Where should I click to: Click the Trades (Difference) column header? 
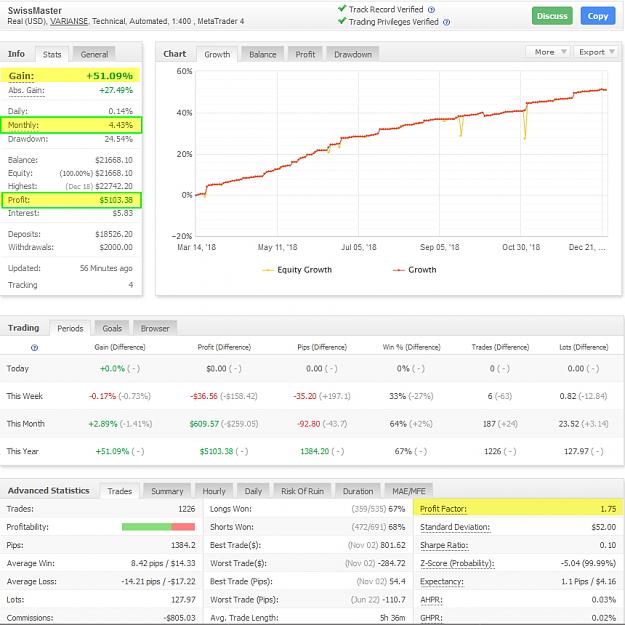coord(500,347)
